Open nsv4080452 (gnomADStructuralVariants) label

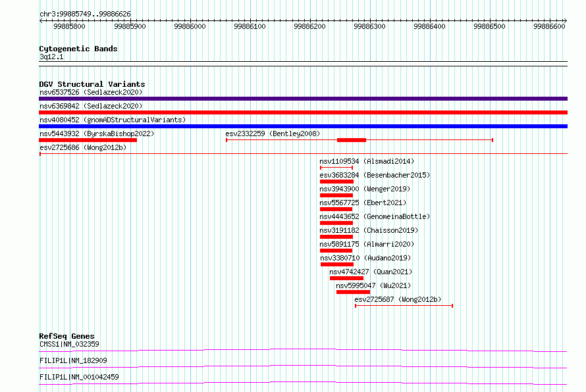(113, 120)
